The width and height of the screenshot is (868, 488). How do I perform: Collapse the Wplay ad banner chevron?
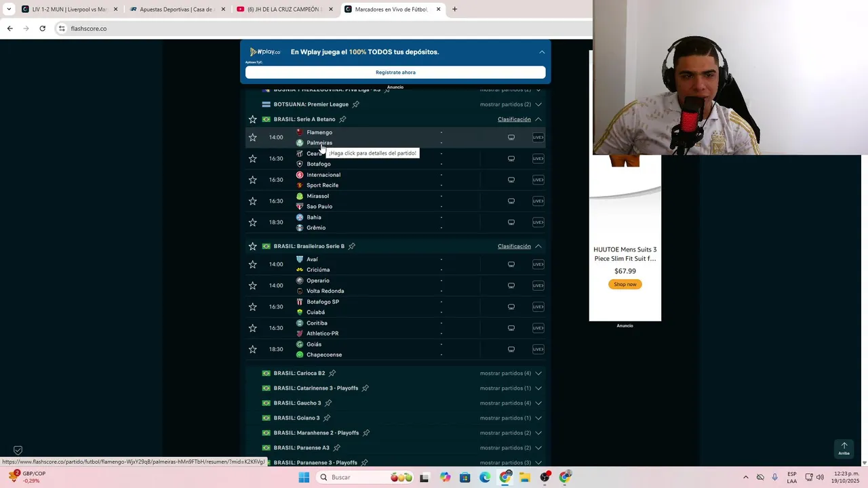tap(542, 52)
